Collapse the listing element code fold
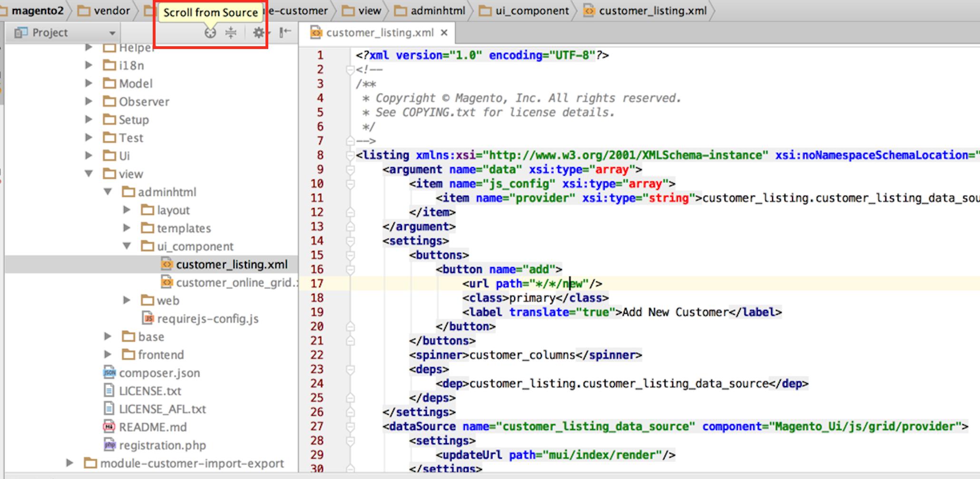980x479 pixels. point(350,155)
